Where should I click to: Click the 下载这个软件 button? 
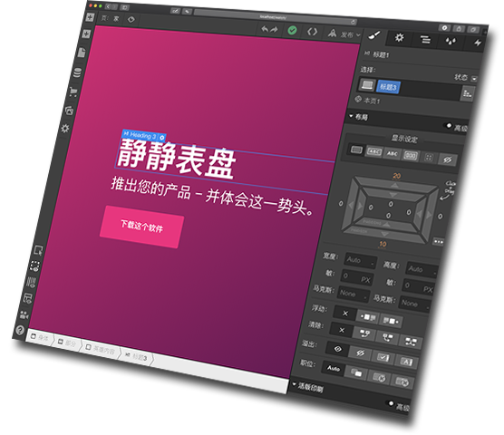click(141, 227)
